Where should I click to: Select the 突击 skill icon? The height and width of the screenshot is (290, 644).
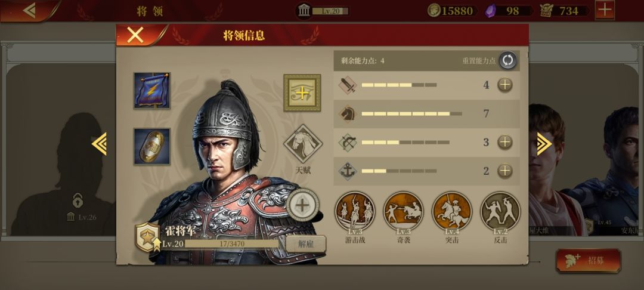pyautogui.click(x=452, y=212)
